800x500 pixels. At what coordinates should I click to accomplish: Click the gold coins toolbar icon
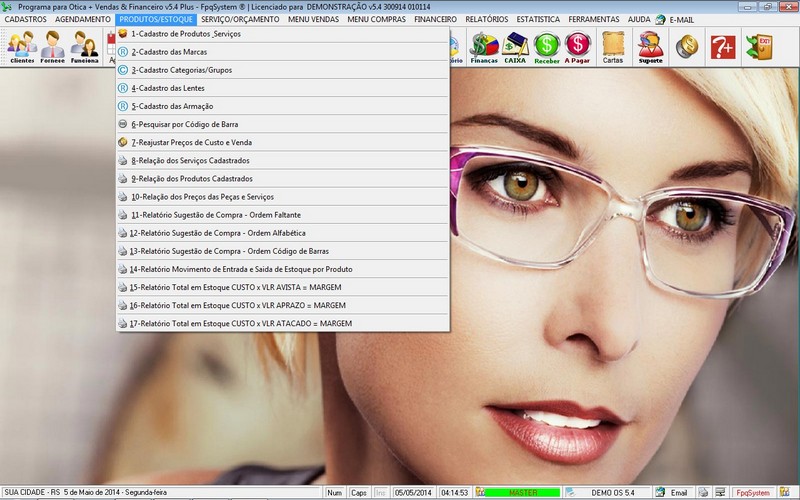point(687,46)
